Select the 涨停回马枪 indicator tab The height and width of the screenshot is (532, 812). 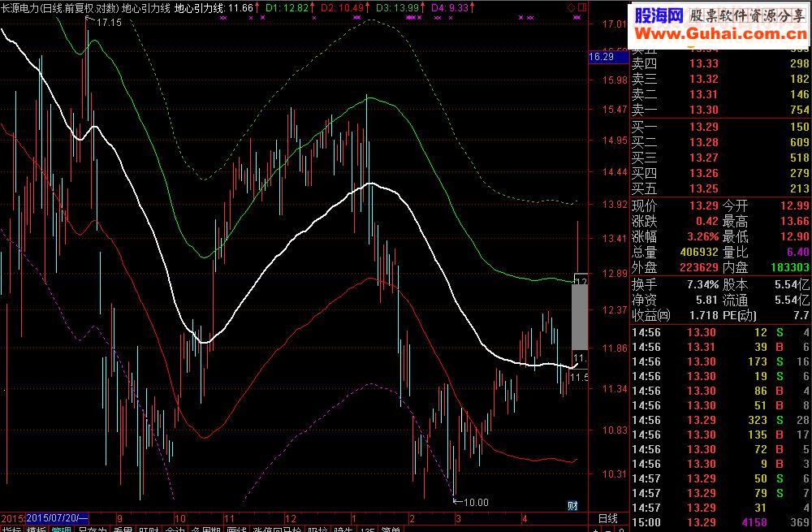277,530
